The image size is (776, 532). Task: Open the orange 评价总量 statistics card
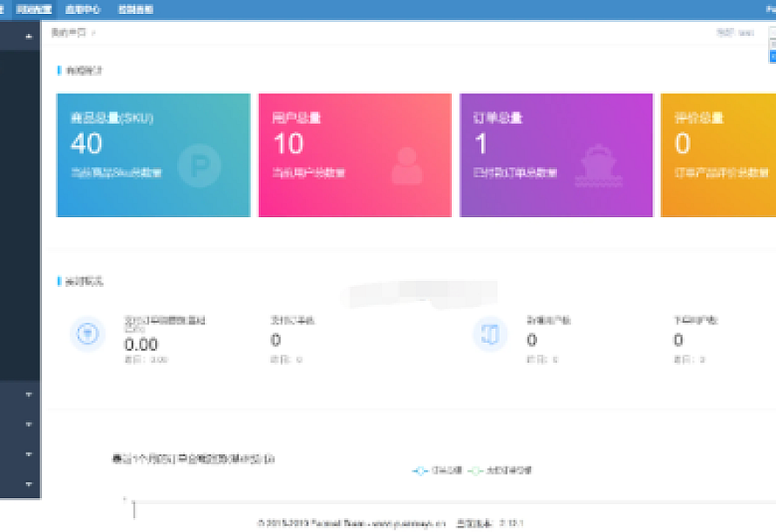click(718, 154)
